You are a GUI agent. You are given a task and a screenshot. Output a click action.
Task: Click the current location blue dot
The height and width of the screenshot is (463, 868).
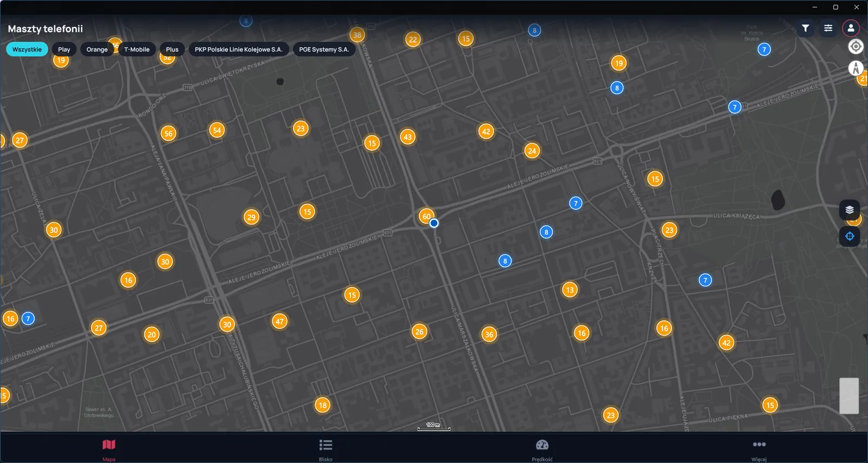(434, 223)
